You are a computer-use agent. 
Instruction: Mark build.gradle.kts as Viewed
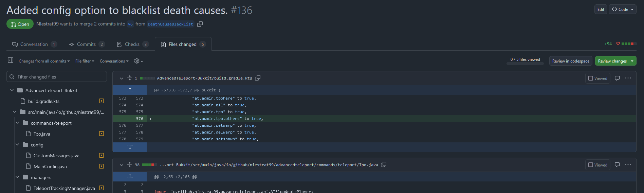tap(598, 78)
